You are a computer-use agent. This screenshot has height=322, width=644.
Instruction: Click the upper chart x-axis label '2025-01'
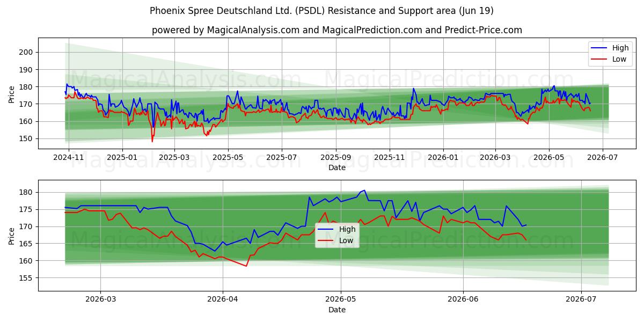tap(122, 158)
